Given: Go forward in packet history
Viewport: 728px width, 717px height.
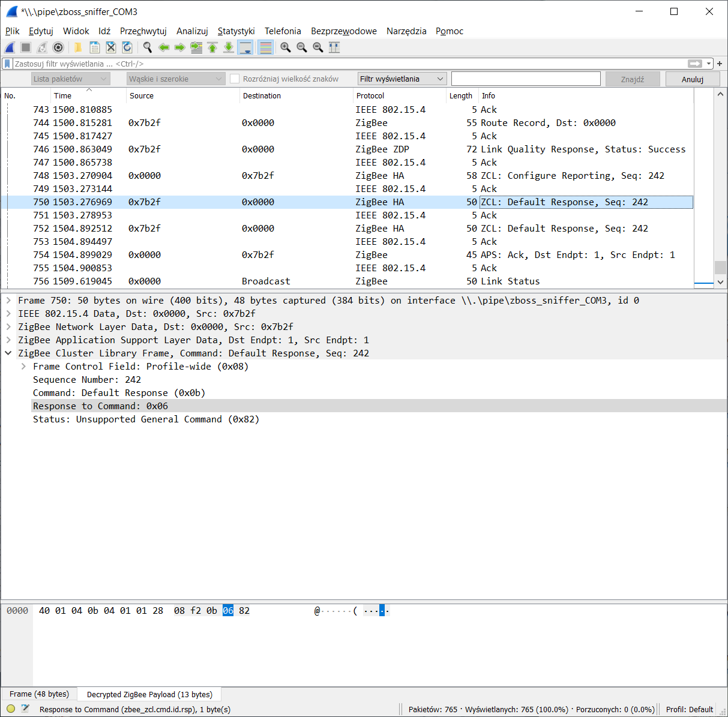Looking at the screenshot, I should pos(179,47).
